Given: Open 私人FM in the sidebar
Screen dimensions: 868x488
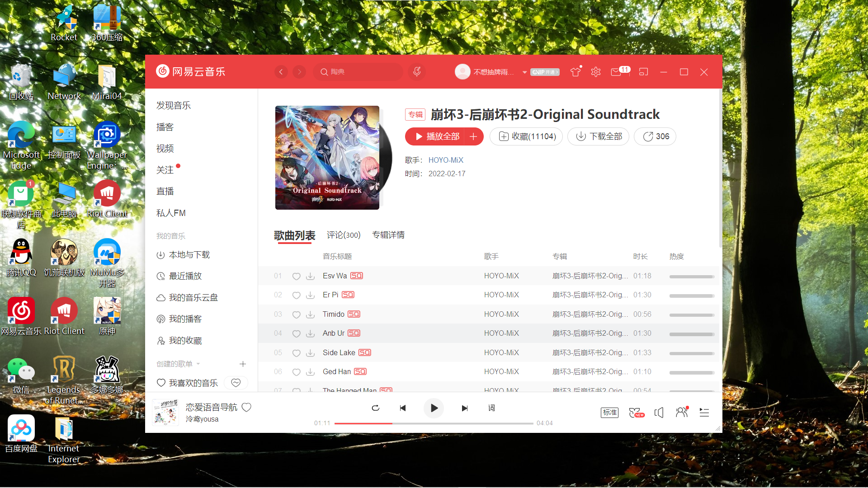Looking at the screenshot, I should click(171, 213).
